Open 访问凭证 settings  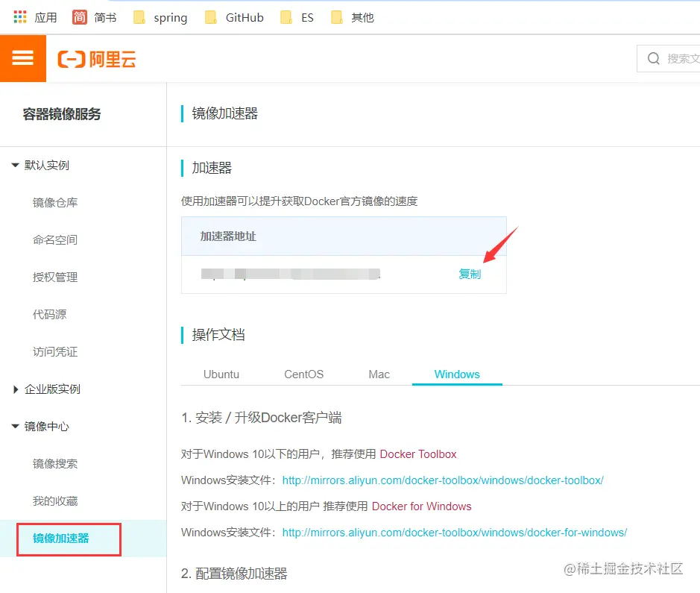pos(54,351)
